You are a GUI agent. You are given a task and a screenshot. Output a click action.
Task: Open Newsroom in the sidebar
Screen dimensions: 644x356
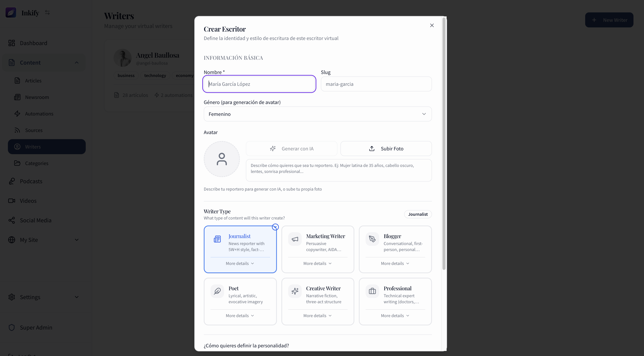(37, 97)
